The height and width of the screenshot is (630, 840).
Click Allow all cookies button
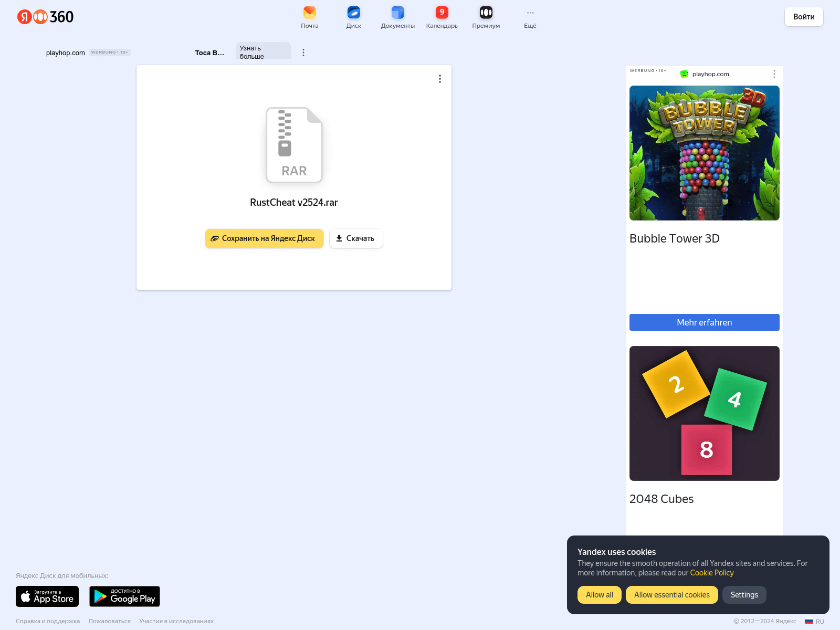point(600,595)
